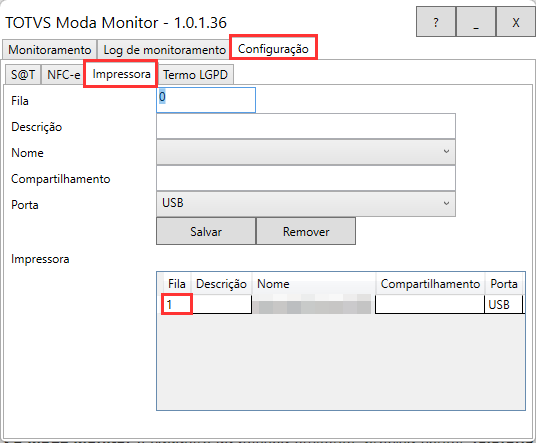This screenshot has height=443, width=536.
Task: Select the Configuração tab
Action: (273, 49)
